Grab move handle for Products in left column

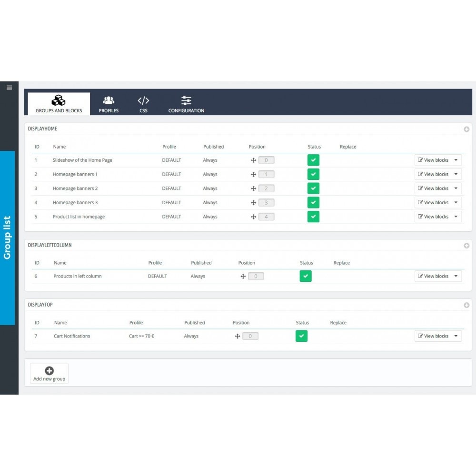coord(243,276)
